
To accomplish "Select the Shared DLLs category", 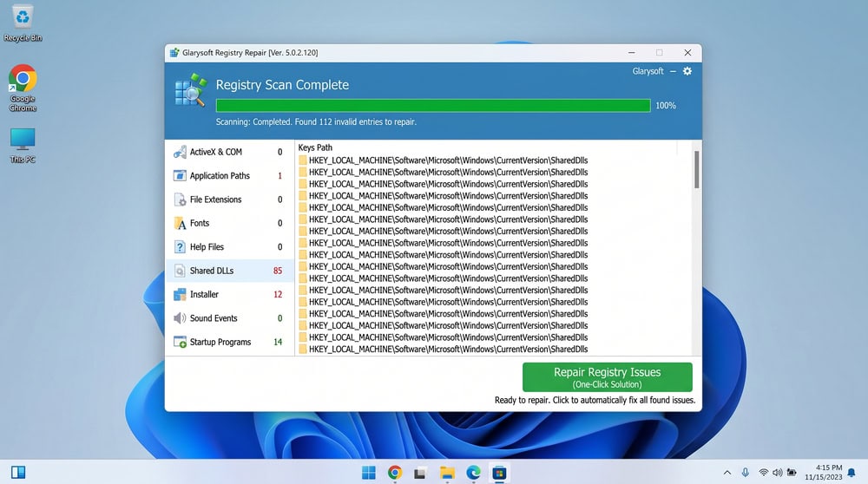I will point(229,271).
